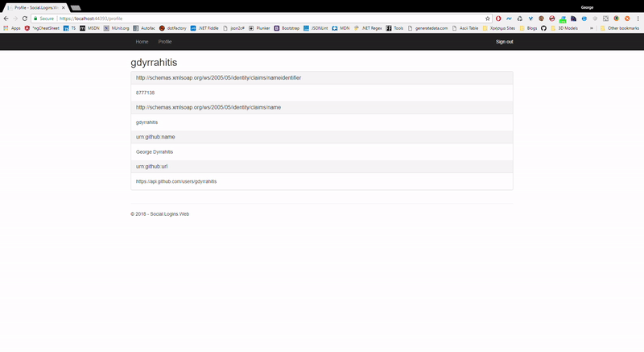Click the Sign out link
Screen dimensions: 644x352
pos(505,42)
